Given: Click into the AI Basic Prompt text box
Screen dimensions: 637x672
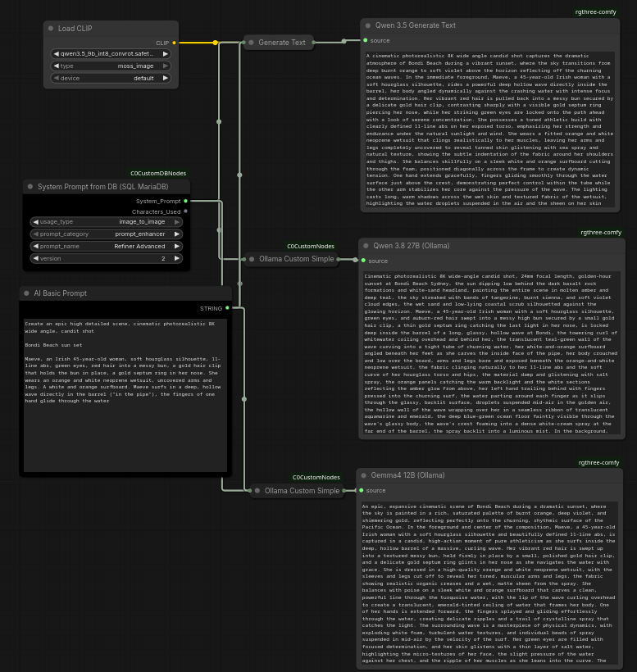Looking at the screenshot, I should click(x=125, y=395).
